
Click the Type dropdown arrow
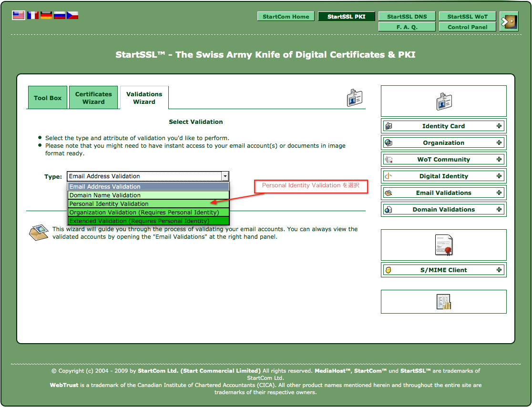pyautogui.click(x=225, y=176)
